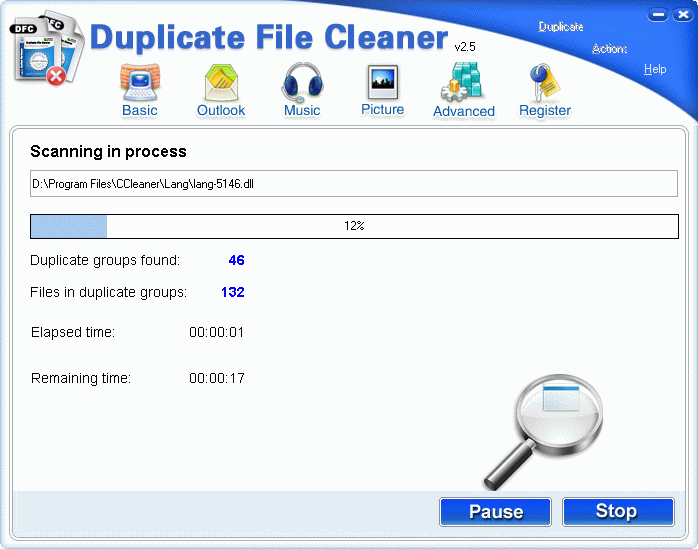Select the Music headphones icon
Image resolution: width=698 pixels, height=549 pixels.
click(x=302, y=82)
